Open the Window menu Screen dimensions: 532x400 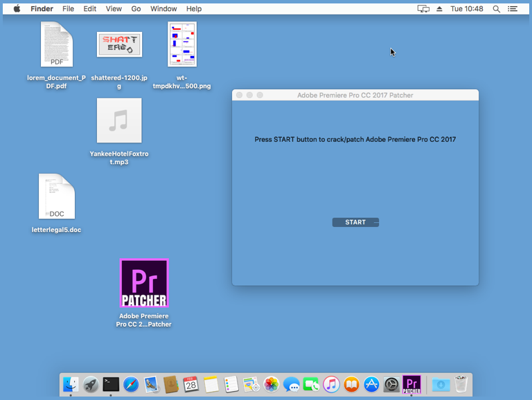click(x=163, y=9)
